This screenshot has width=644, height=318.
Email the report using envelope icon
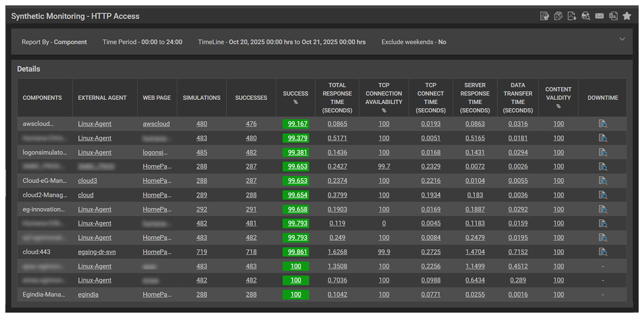(x=599, y=16)
